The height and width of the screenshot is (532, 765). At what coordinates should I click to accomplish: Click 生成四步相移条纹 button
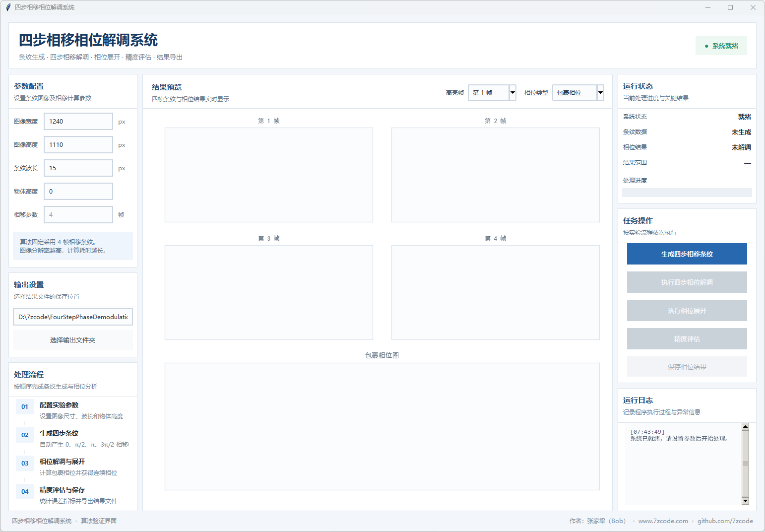click(x=687, y=254)
